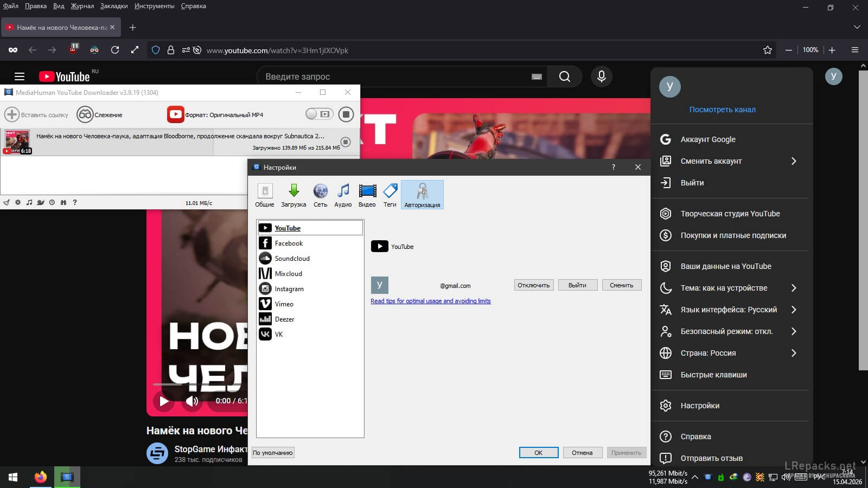This screenshot has height=488, width=868.
Task: Select the Video settings tab icon
Action: (x=367, y=192)
